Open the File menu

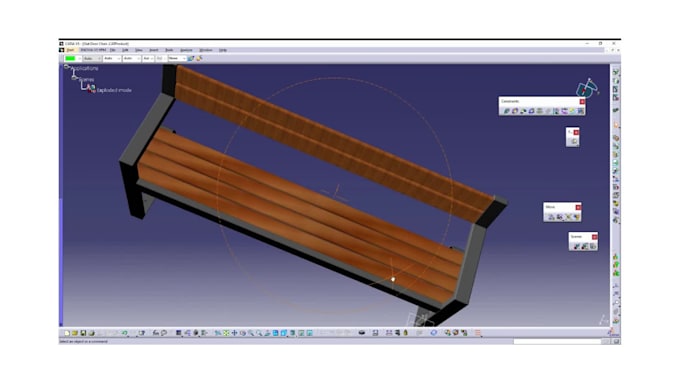click(x=113, y=50)
